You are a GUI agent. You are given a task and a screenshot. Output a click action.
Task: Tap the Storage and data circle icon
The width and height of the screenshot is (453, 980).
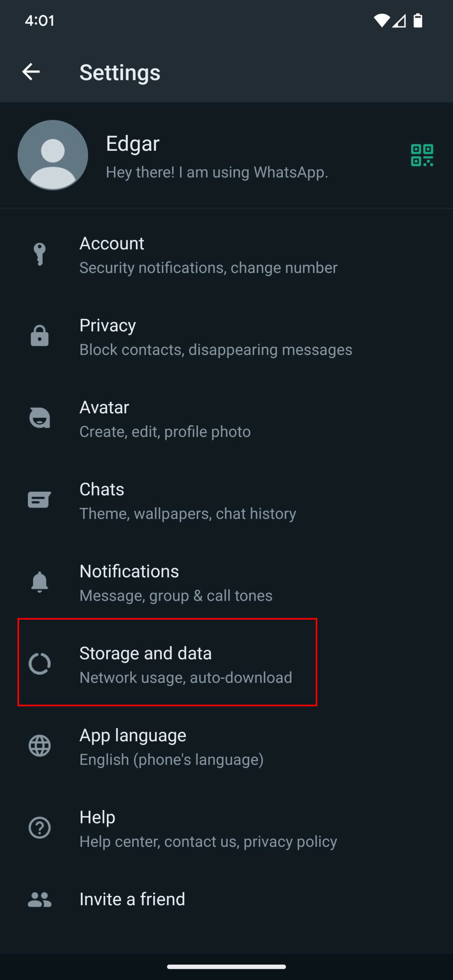(39, 664)
